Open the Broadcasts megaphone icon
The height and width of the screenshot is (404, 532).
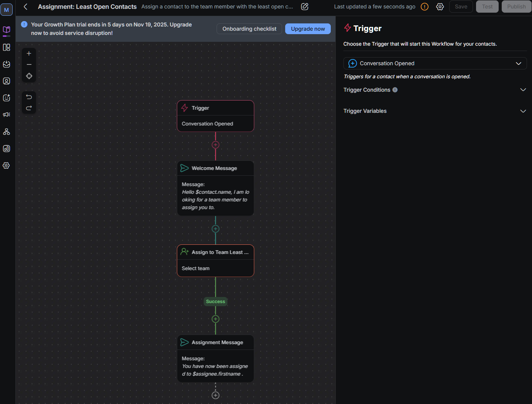[6, 114]
